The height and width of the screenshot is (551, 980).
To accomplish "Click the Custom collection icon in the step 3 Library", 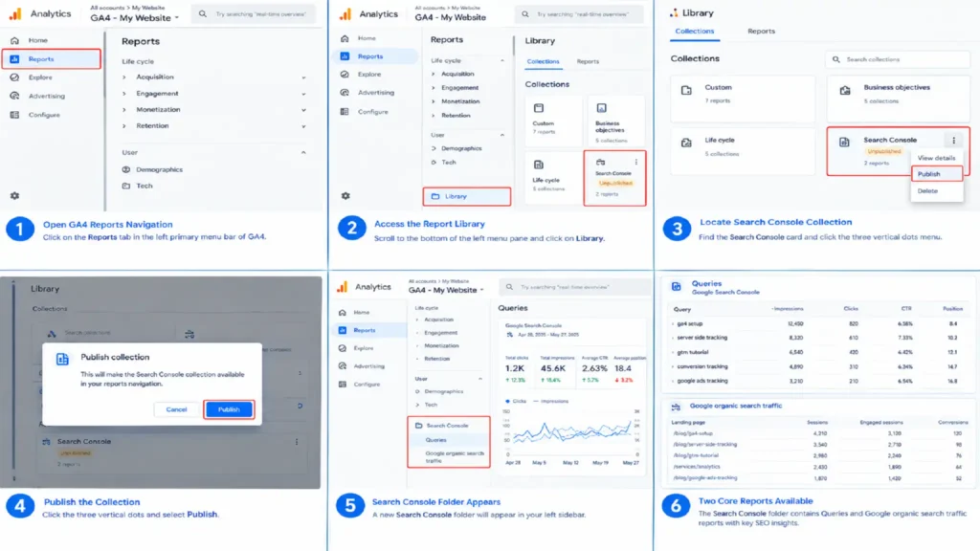I will pos(686,90).
